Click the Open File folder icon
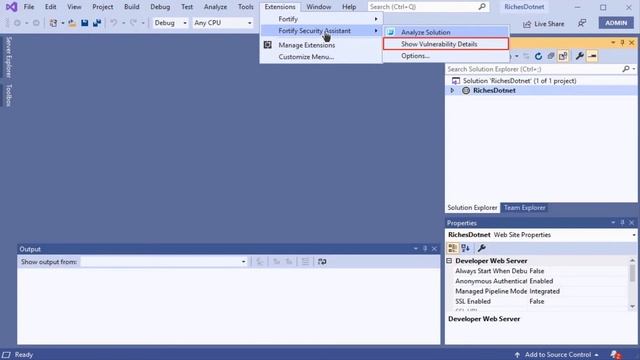This screenshot has width=640, height=360. (x=72, y=23)
